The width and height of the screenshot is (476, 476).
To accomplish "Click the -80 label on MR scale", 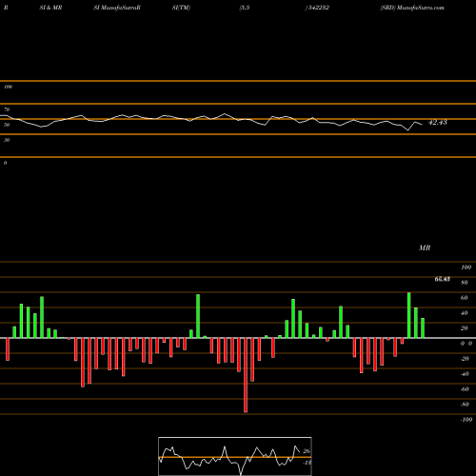I will coord(465,405).
